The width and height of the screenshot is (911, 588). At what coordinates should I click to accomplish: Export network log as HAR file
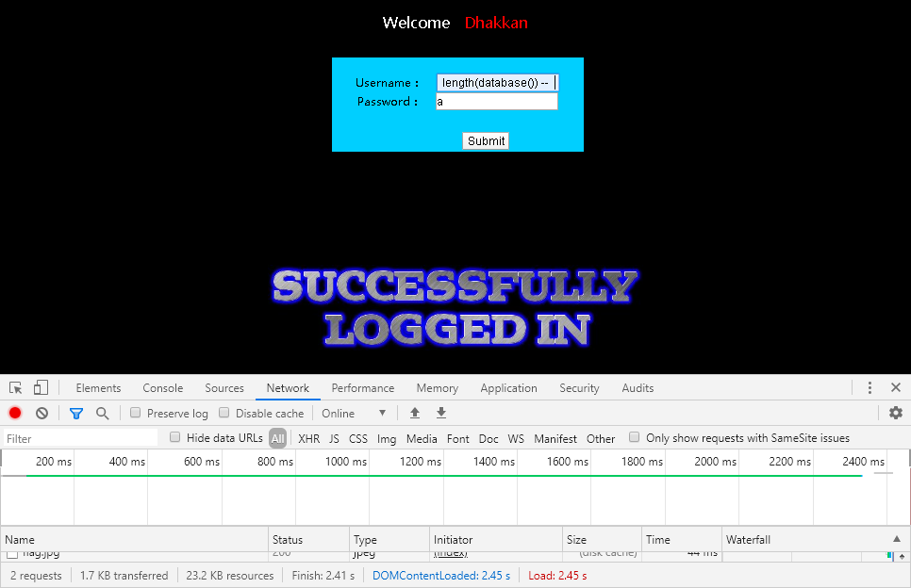click(440, 413)
